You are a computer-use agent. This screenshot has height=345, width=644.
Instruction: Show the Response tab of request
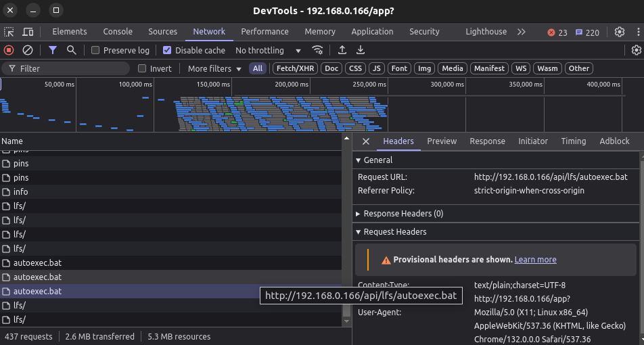coord(487,141)
